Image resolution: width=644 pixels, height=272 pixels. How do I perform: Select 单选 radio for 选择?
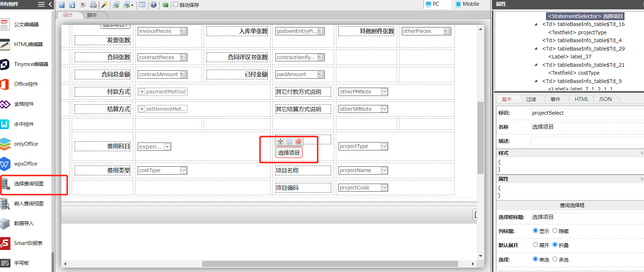[x=535, y=259]
